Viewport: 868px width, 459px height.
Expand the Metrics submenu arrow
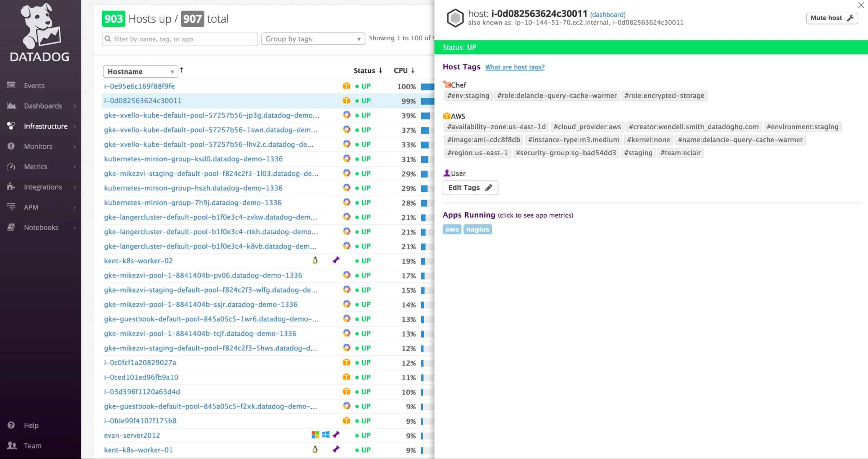(75, 167)
